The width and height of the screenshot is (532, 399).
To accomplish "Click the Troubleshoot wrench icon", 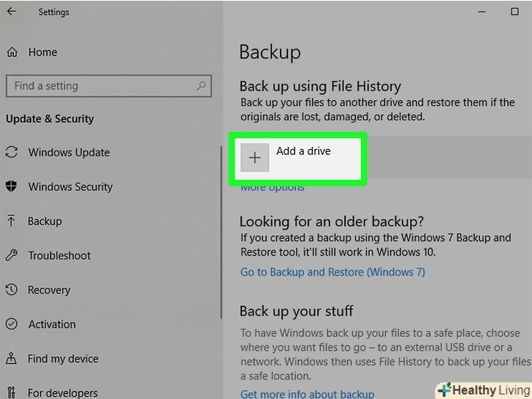I will pyautogui.click(x=12, y=255).
